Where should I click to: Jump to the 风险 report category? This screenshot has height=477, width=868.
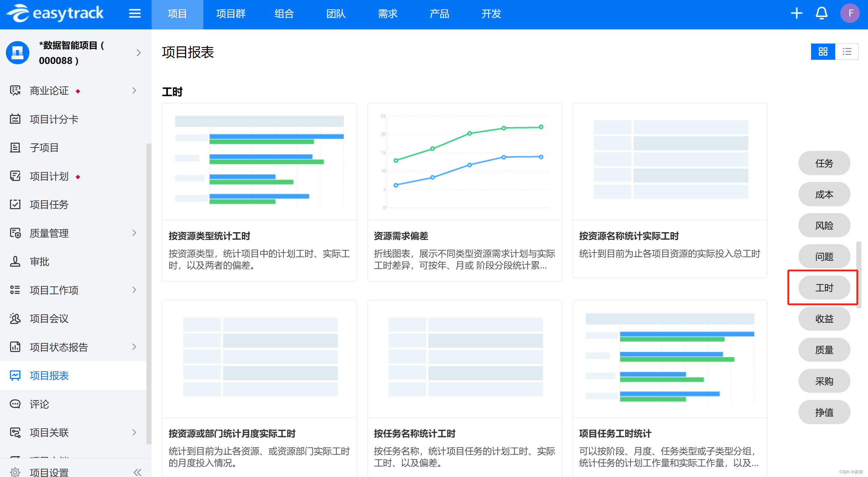[824, 225]
